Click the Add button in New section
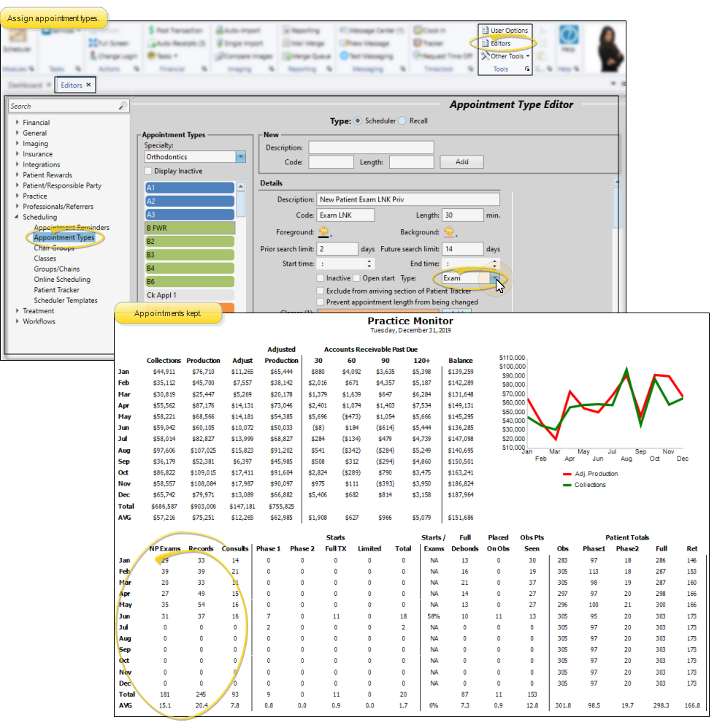 [x=461, y=162]
